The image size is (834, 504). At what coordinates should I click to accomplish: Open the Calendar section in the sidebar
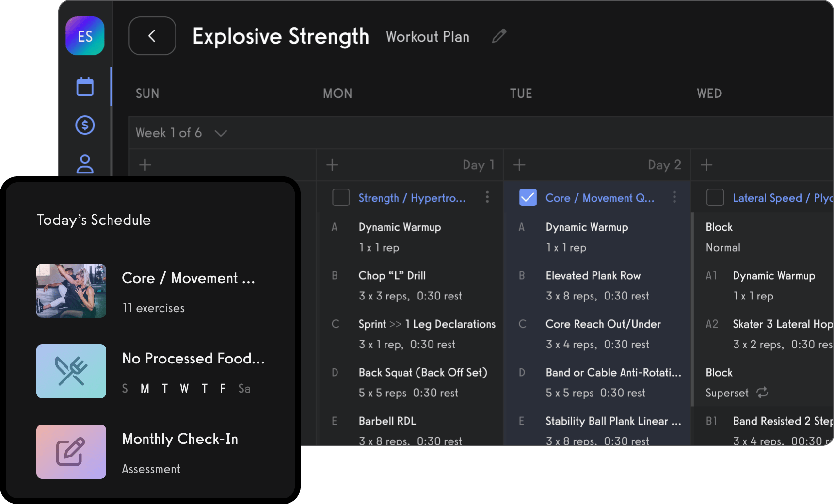point(85,86)
